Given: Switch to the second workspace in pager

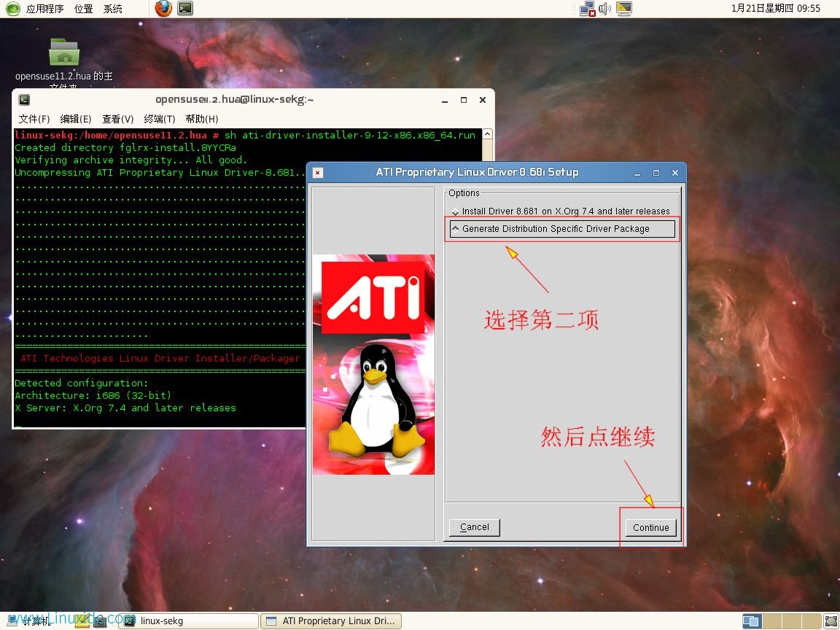Looking at the screenshot, I should pyautogui.click(x=772, y=621).
